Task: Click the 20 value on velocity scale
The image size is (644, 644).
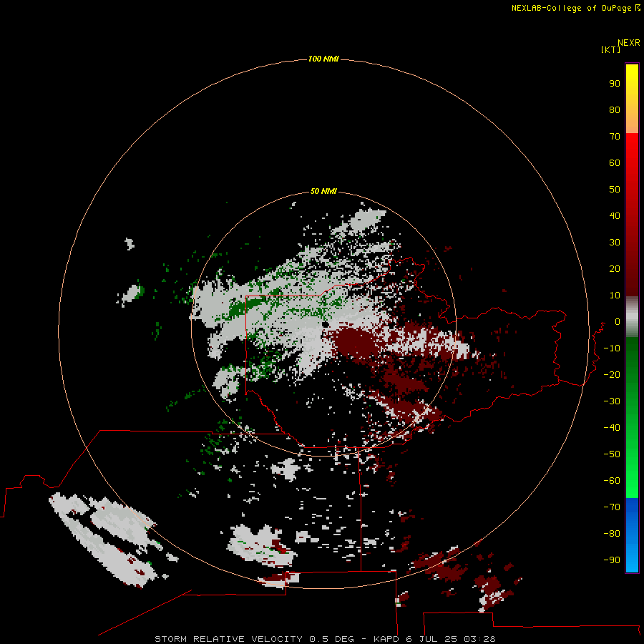Action: (x=615, y=268)
